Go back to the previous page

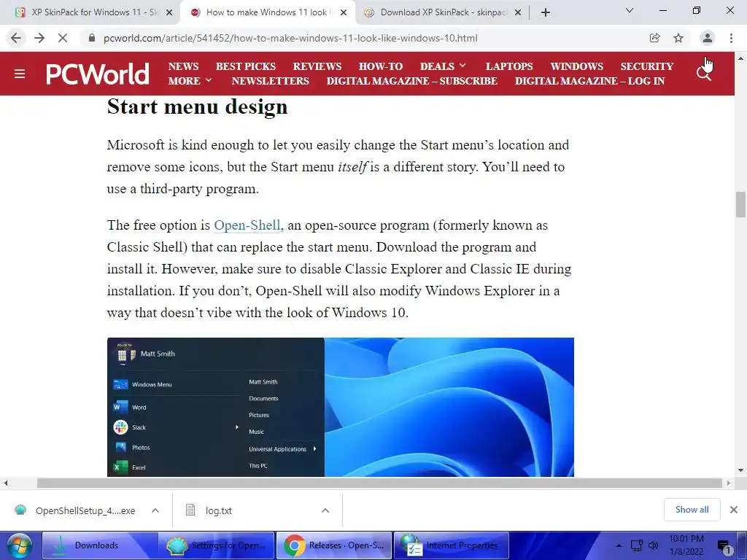(16, 38)
